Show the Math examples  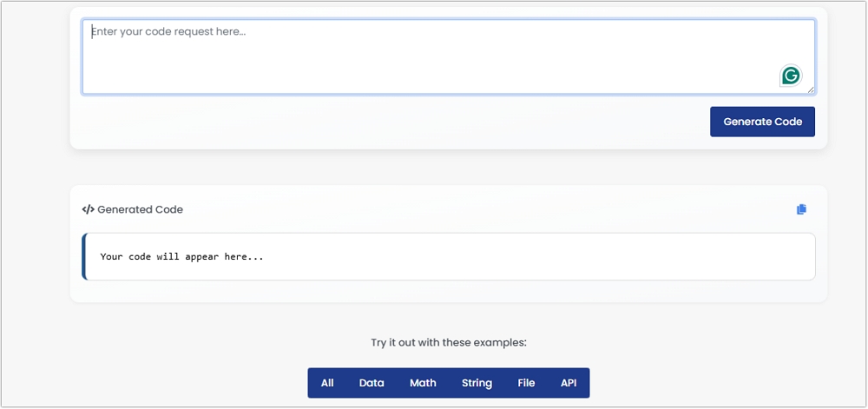[423, 383]
